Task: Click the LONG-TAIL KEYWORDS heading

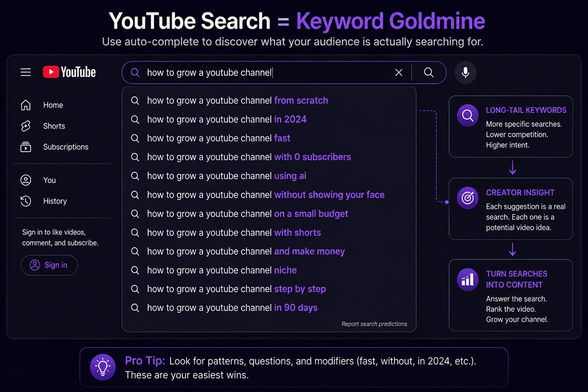Action: coord(526,110)
